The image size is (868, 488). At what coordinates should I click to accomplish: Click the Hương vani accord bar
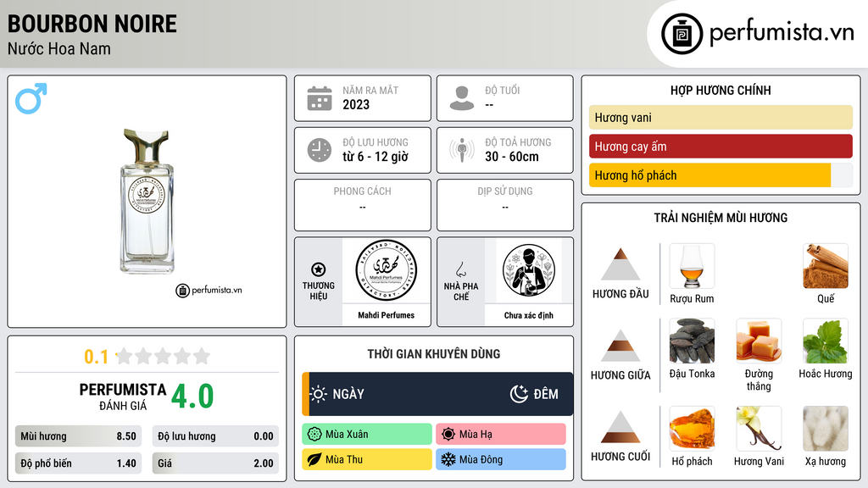click(721, 117)
